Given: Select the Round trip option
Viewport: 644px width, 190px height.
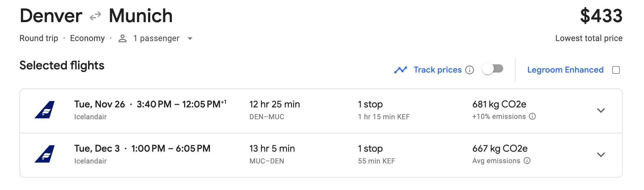Looking at the screenshot, I should pos(38,38).
